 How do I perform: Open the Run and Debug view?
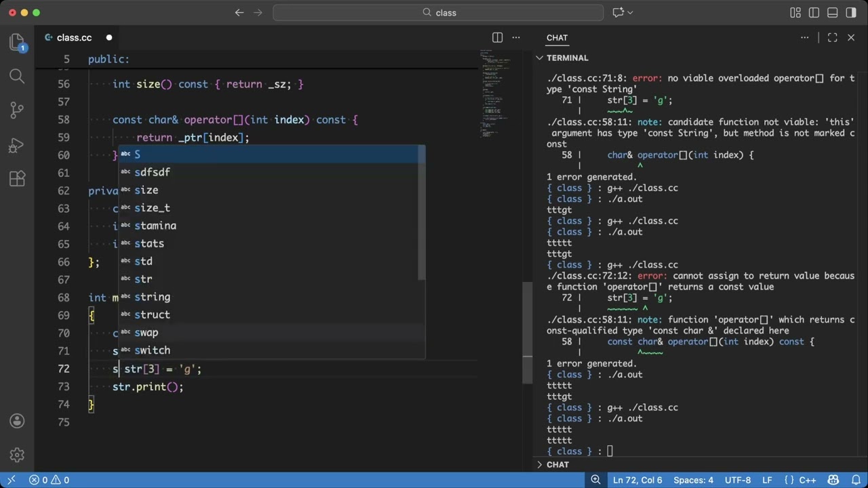17,145
